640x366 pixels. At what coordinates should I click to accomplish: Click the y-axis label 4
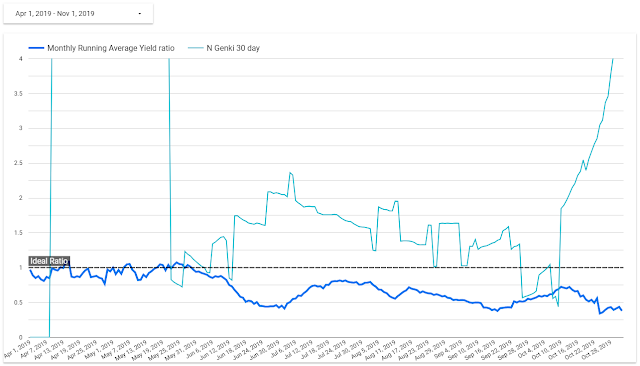[20, 59]
